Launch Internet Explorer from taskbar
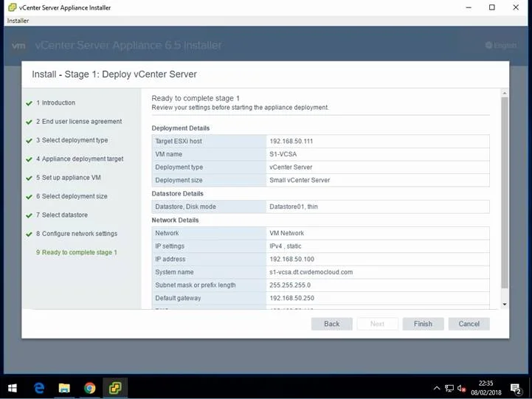Viewport: 532px width, 399px height. click(x=39, y=388)
